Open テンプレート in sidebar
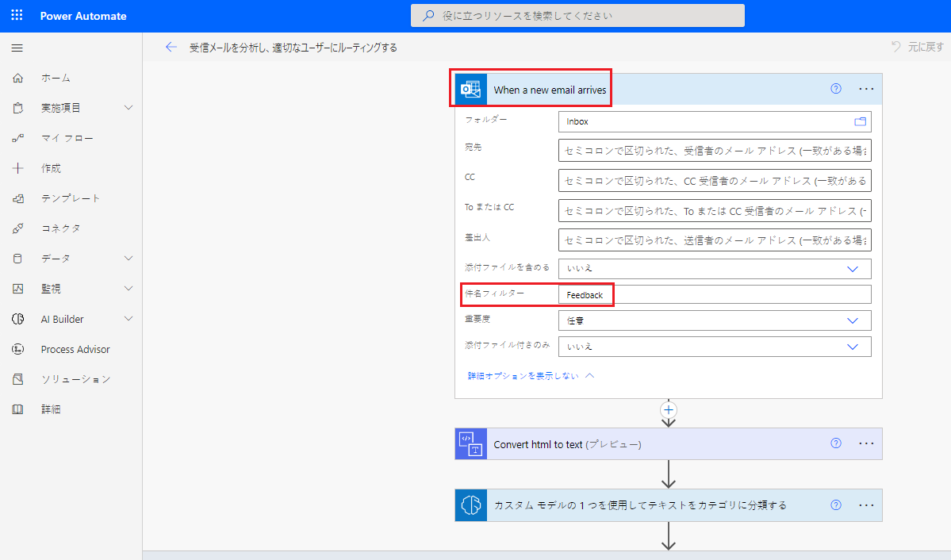Viewport: 951px width, 560px height. (71, 198)
